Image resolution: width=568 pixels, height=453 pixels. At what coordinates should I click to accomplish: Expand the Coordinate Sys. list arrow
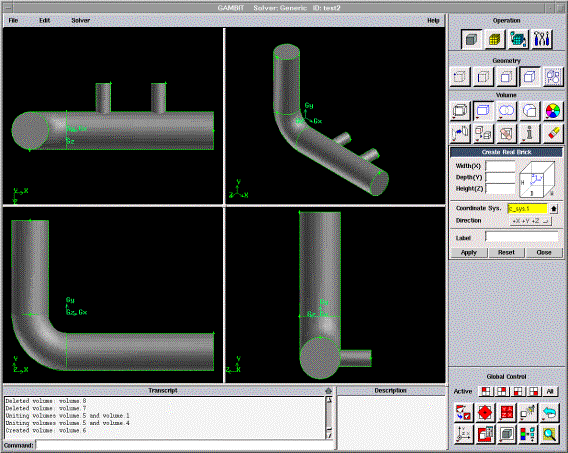[554, 209]
